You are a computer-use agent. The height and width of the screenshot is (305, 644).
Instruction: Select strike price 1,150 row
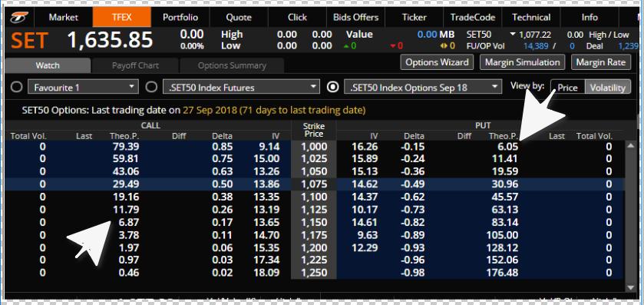pos(314,222)
